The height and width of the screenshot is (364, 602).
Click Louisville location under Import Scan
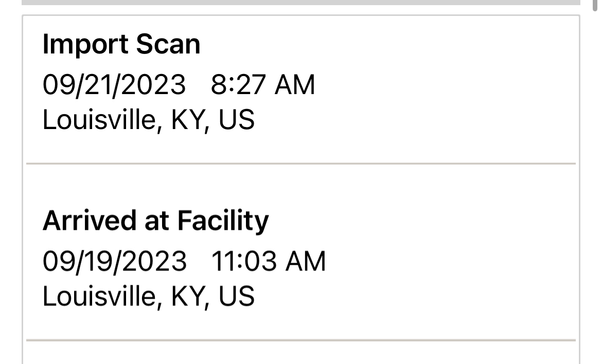point(148,120)
